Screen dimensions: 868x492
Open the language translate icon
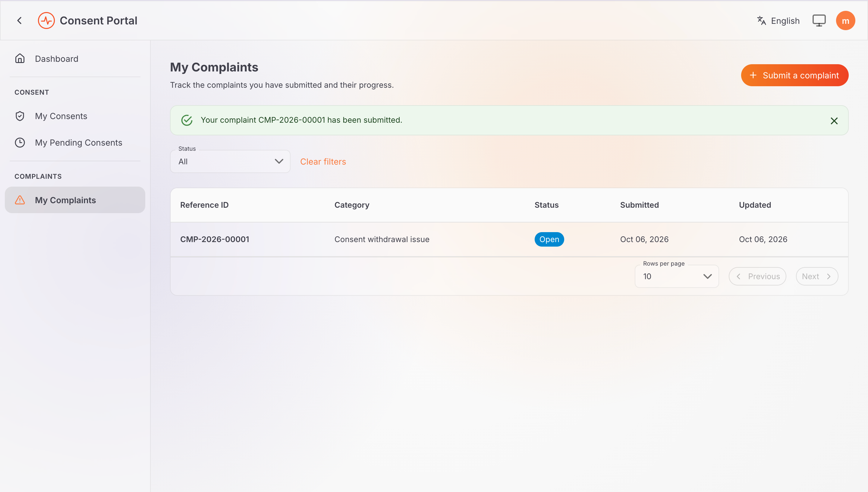point(761,20)
